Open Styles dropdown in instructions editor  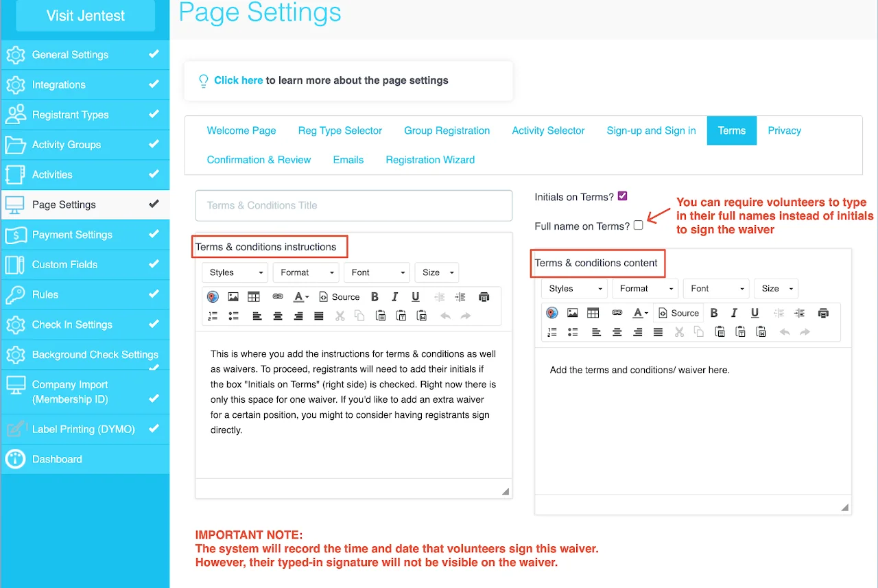(235, 272)
